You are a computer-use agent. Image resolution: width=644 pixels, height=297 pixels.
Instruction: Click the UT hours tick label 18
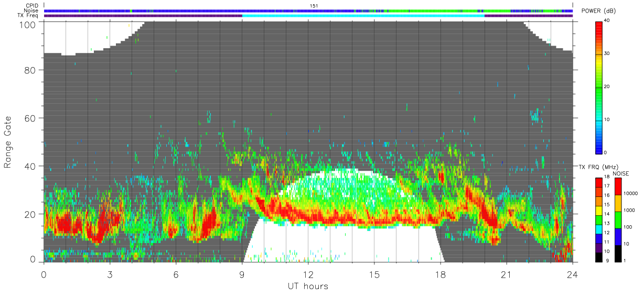pos(440,274)
